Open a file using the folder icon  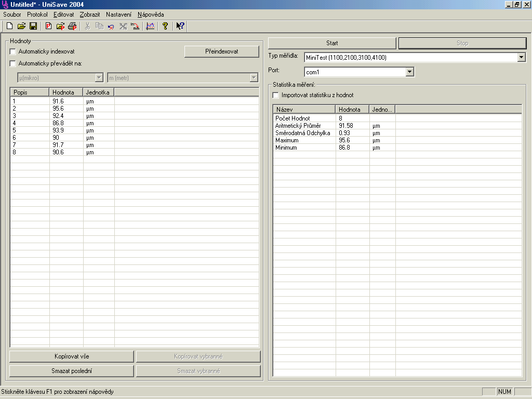coord(21,26)
